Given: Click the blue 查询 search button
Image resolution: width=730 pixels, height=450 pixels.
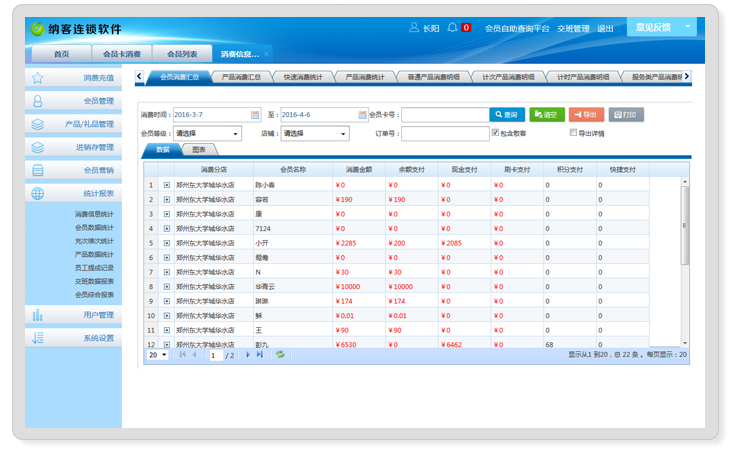Looking at the screenshot, I should (x=506, y=115).
